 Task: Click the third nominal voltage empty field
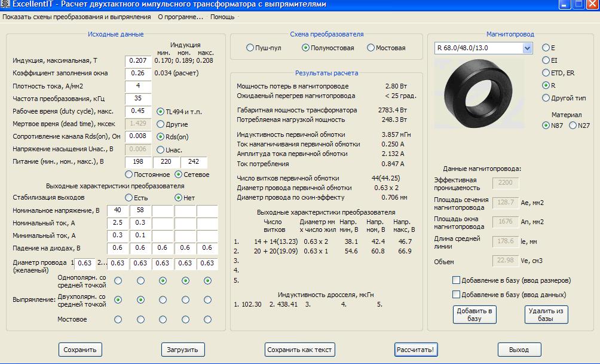tap(163, 210)
